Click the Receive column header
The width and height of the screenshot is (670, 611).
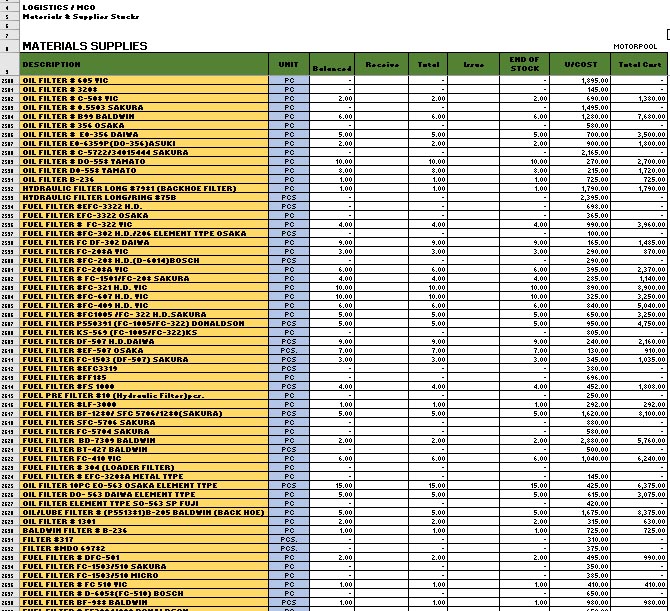click(382, 64)
